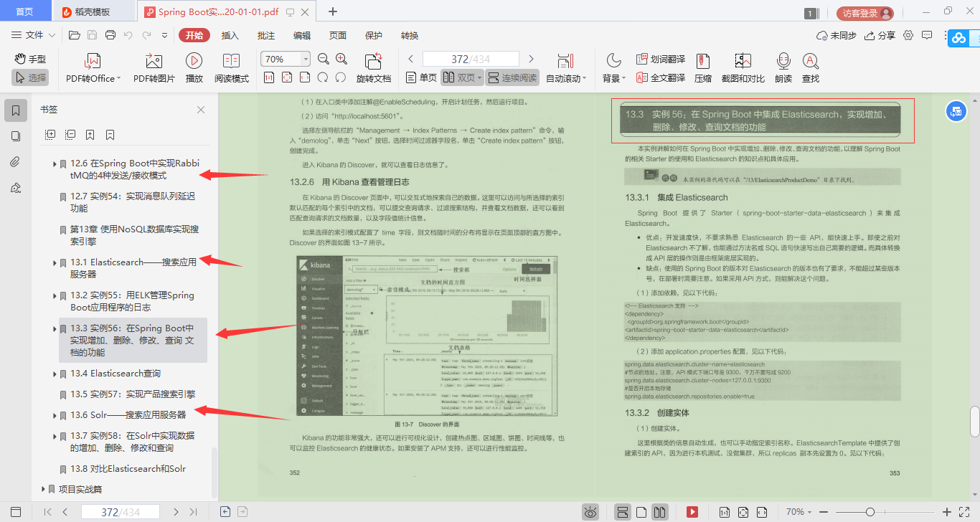Click the red play icon in status bar
This screenshot has width=980, height=522.
coord(692,512)
